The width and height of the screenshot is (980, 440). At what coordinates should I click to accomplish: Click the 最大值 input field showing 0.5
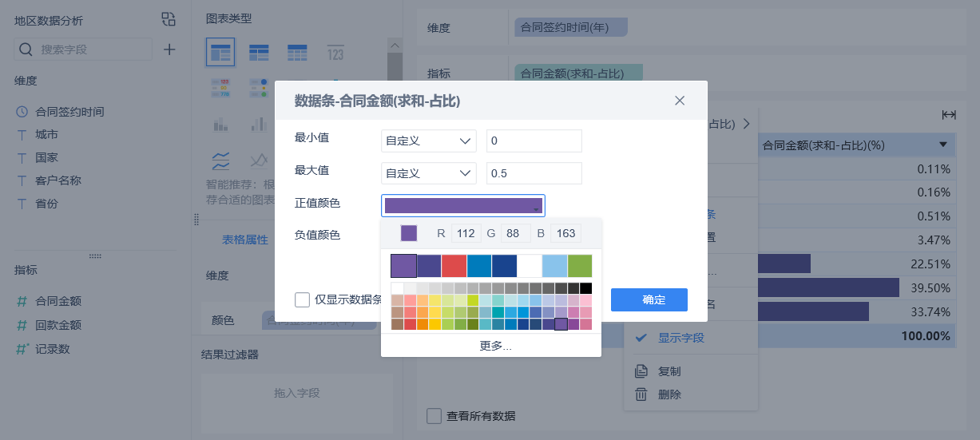pyautogui.click(x=534, y=173)
